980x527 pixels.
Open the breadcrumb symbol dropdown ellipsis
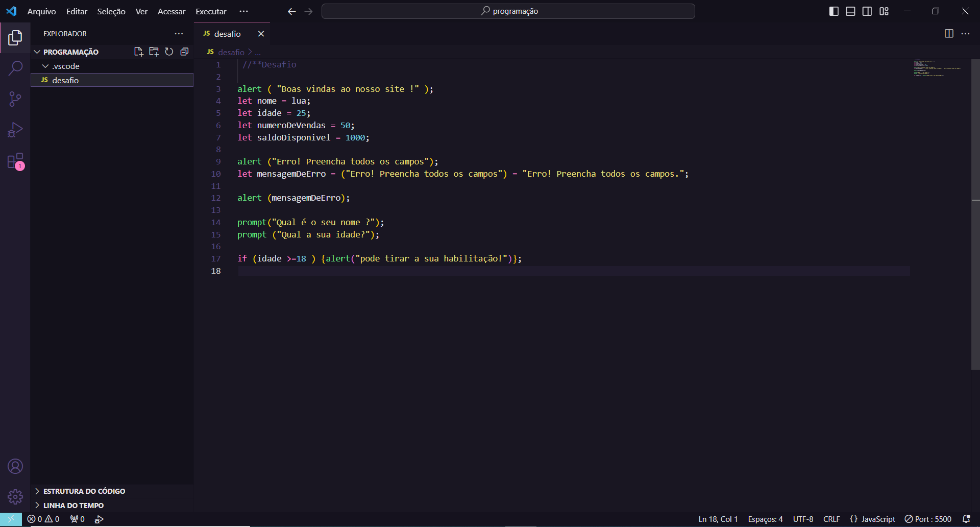[x=258, y=52]
